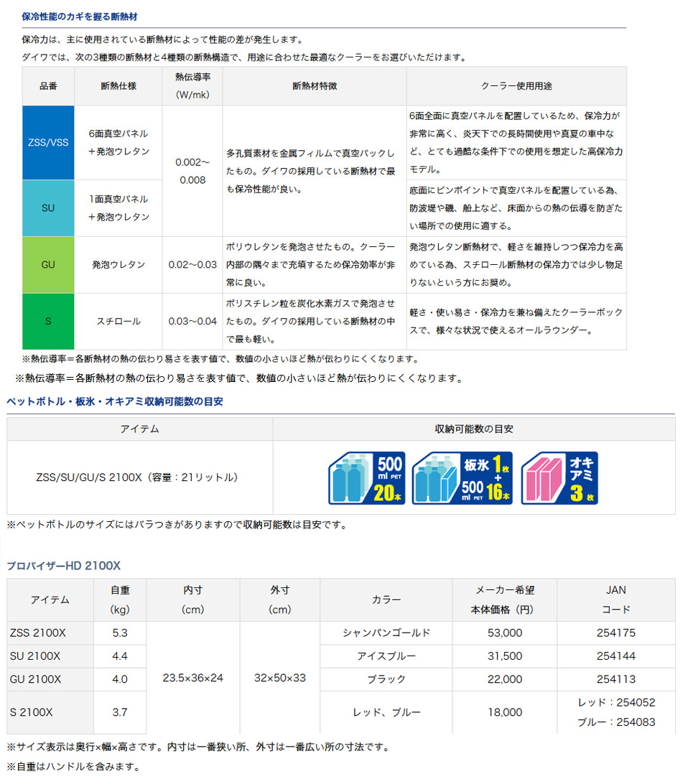Click the pink オキアミ 3枚 icon

[x=559, y=478]
